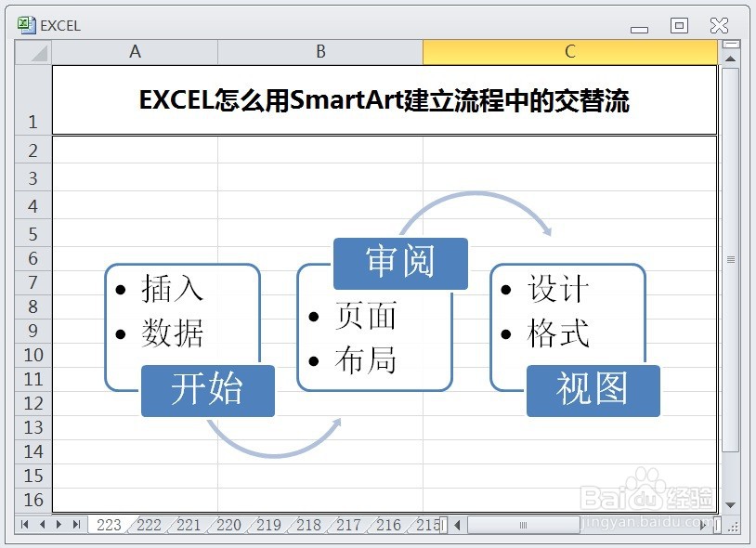The width and height of the screenshot is (756, 548).
Task: Go to last sheet navigation arrow
Action: pos(76,525)
